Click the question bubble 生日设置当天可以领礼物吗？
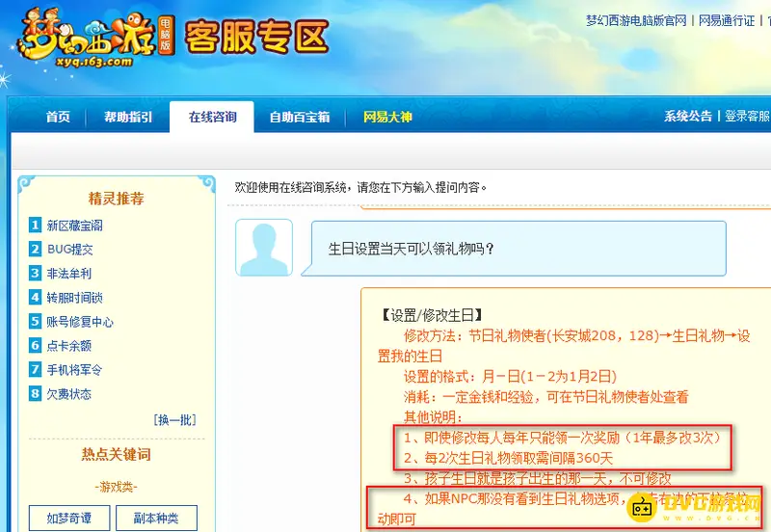 514,249
